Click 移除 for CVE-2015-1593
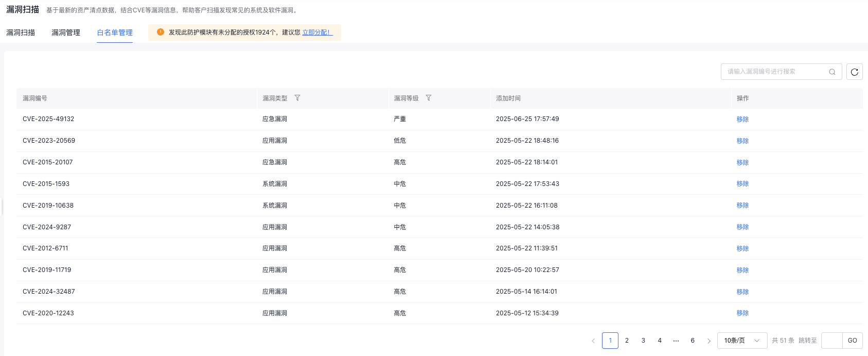868x356 pixels. click(x=742, y=183)
